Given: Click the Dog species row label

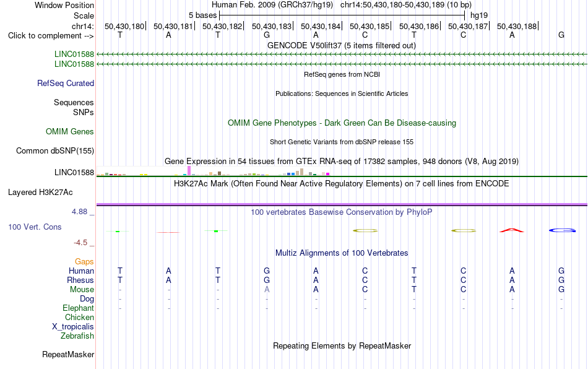Looking at the screenshot, I should 87,299.
